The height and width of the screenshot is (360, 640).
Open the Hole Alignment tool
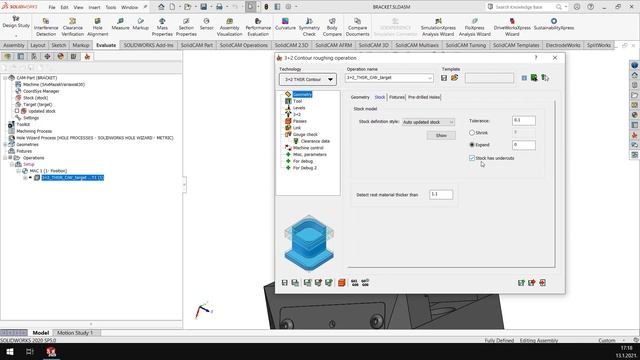point(98,27)
